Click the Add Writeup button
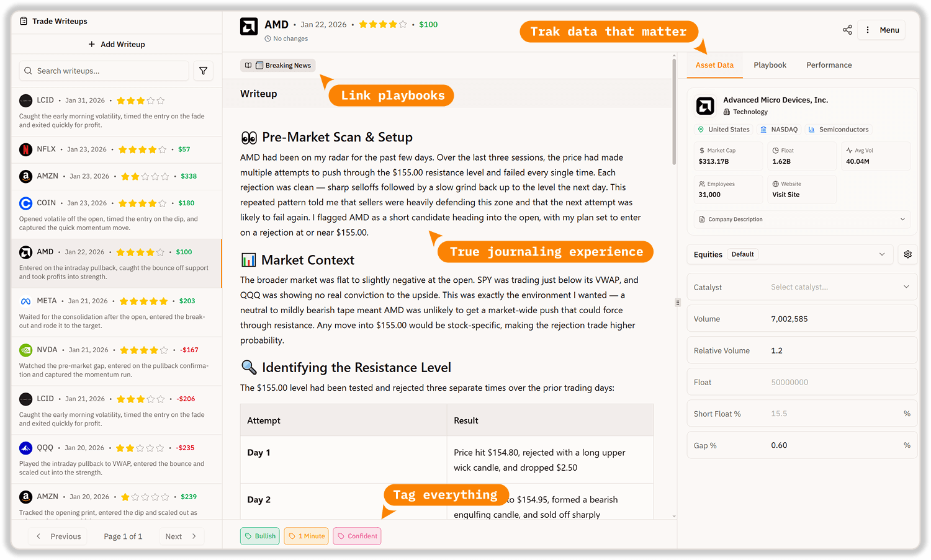 [117, 45]
